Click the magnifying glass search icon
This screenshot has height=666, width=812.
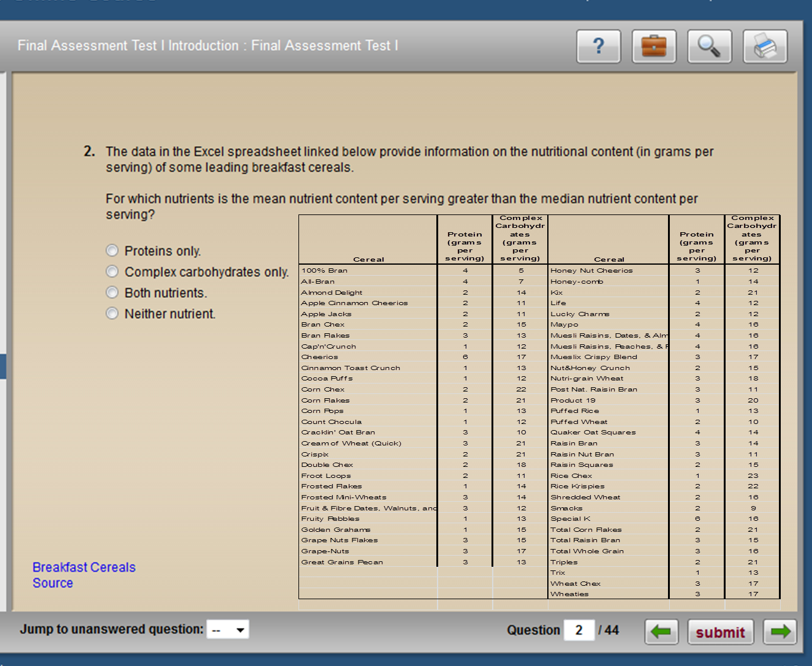(x=709, y=46)
